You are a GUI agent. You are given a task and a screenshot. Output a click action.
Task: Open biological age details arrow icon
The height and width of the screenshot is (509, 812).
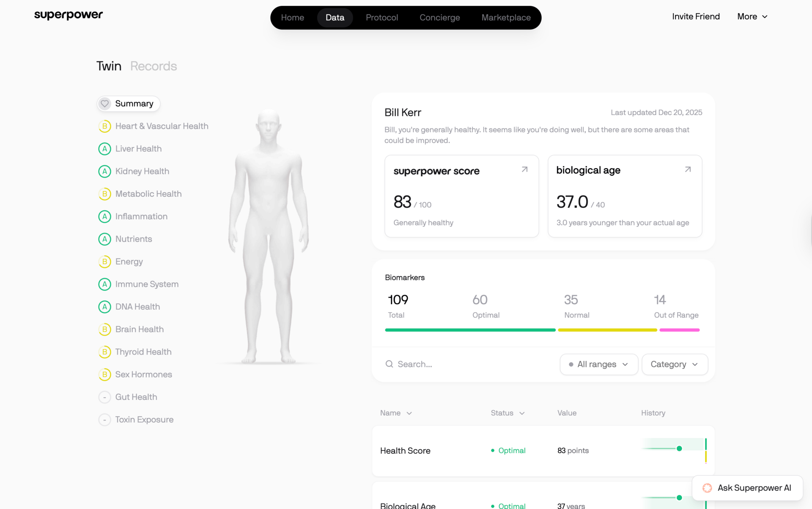[x=688, y=170]
